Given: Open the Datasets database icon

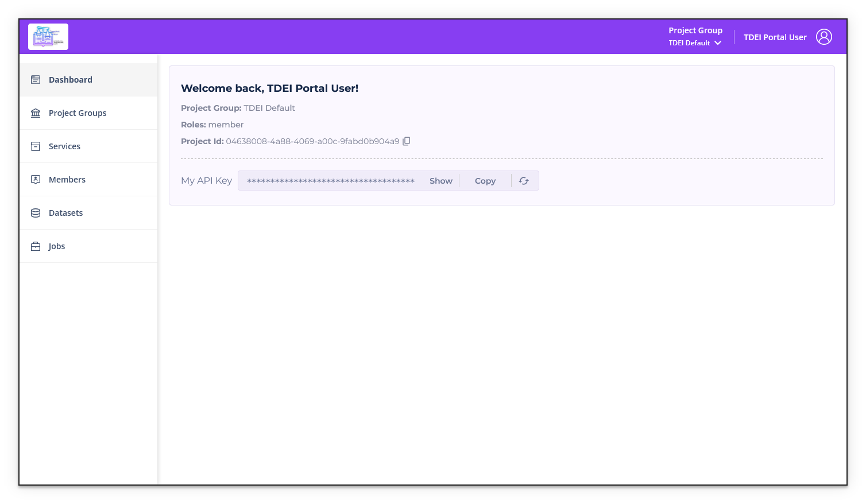Looking at the screenshot, I should (35, 212).
